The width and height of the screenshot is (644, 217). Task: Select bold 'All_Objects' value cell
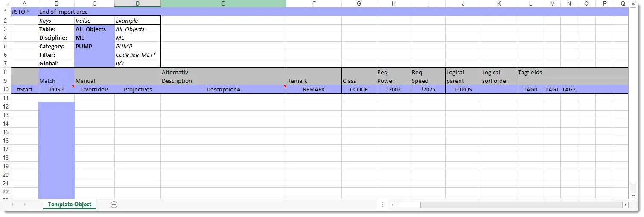(x=94, y=29)
